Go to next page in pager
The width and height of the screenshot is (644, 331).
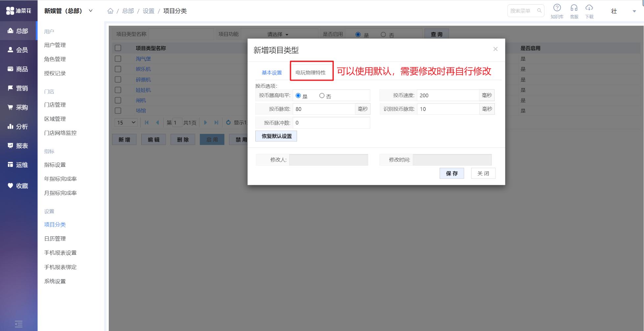coord(205,122)
